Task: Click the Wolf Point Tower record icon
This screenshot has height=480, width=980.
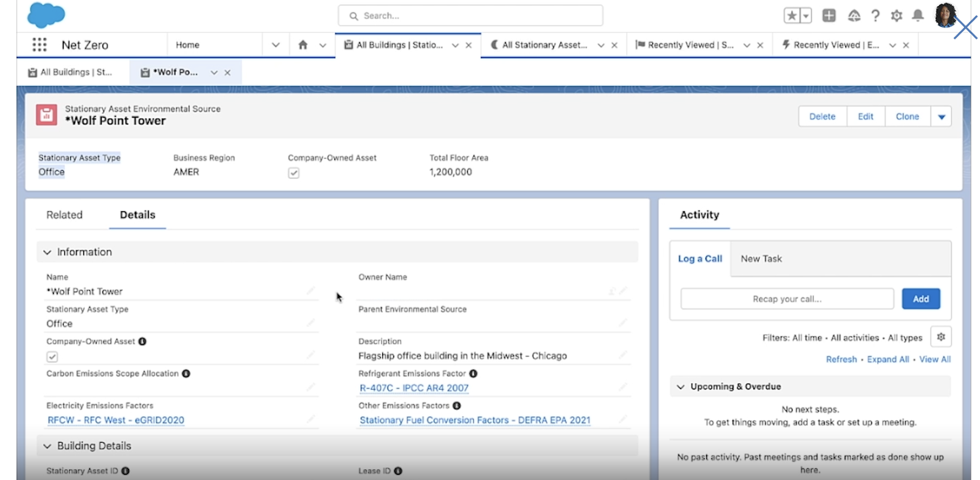Action: (47, 114)
